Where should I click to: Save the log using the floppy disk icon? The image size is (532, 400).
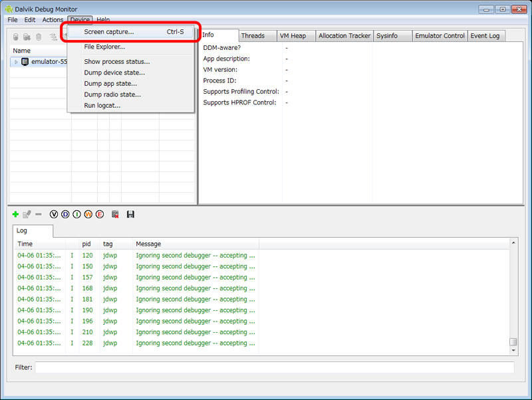click(130, 214)
